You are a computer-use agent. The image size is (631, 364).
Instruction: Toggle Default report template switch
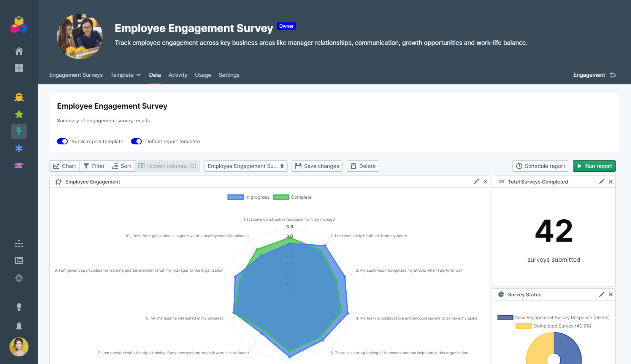[136, 141]
